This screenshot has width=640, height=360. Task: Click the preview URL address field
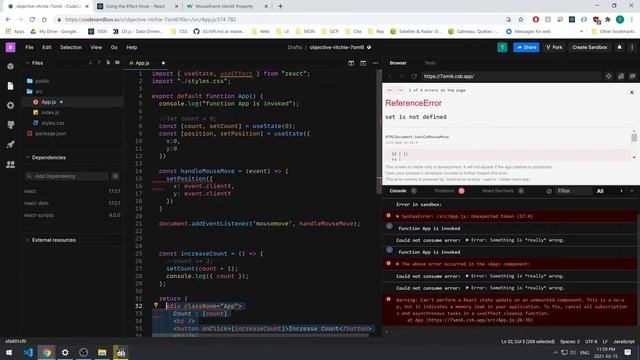pyautogui.click(x=511, y=76)
